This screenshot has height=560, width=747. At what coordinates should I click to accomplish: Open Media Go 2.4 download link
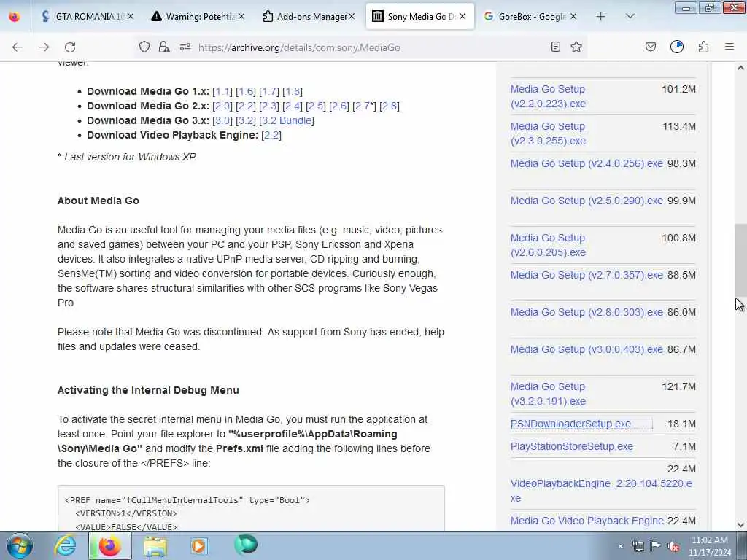pyautogui.click(x=293, y=106)
